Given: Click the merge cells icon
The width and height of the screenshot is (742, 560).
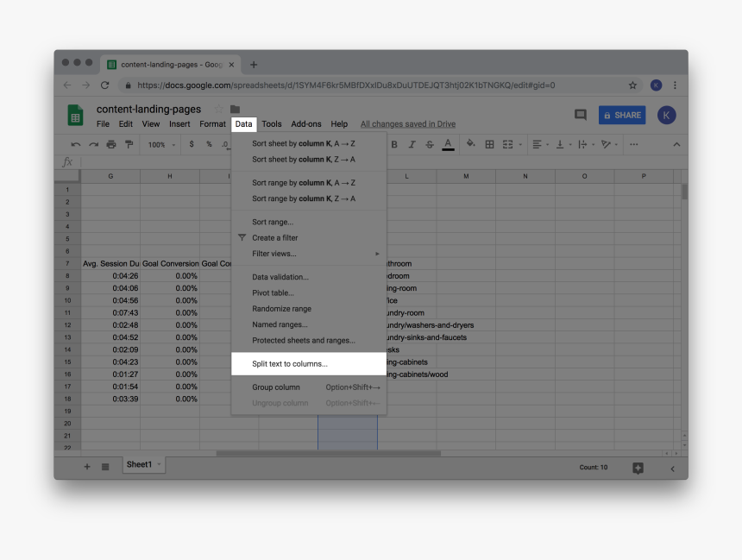Looking at the screenshot, I should click(508, 144).
